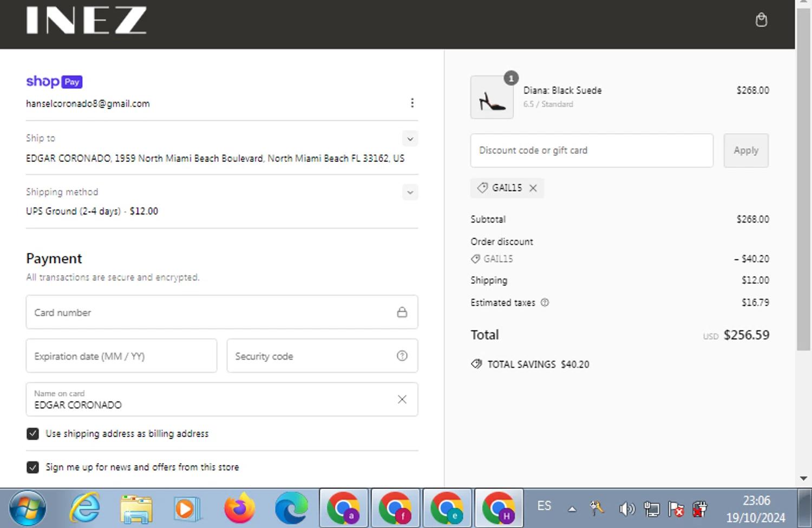Image resolution: width=812 pixels, height=528 pixels.
Task: Switch to Chrome window with profile a
Action: tap(343, 509)
